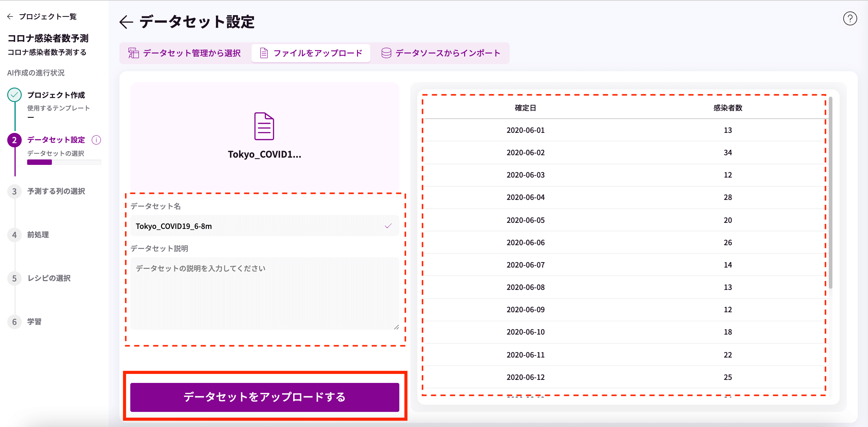Select the ファイルをアップロード tab

pos(311,53)
